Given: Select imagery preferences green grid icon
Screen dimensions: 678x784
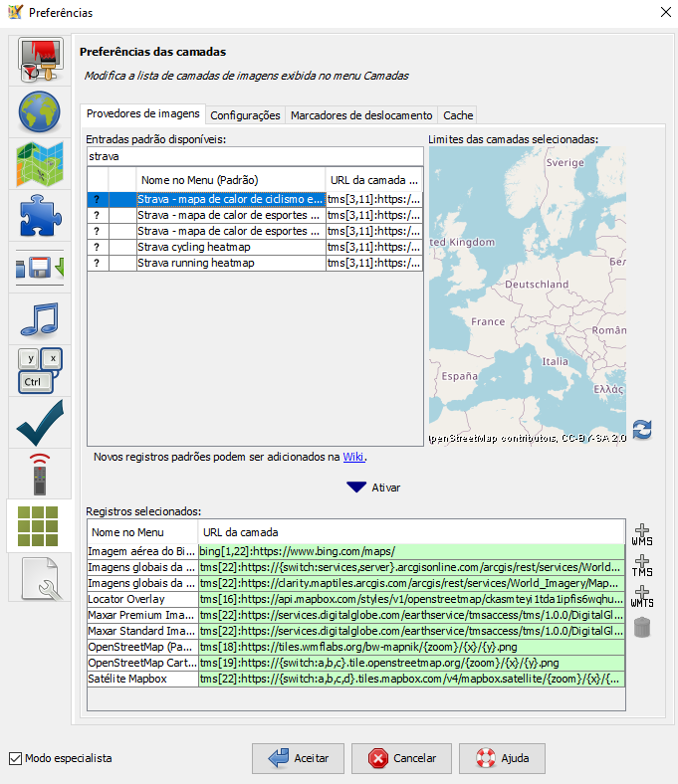Looking at the screenshot, I should click(x=38, y=526).
